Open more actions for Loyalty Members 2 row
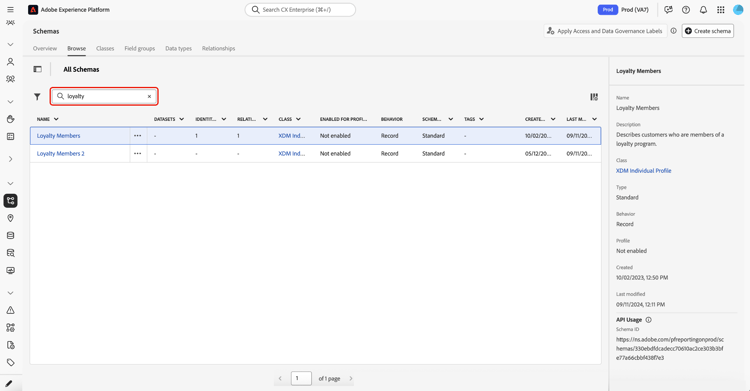The image size is (750, 391). coord(138,154)
